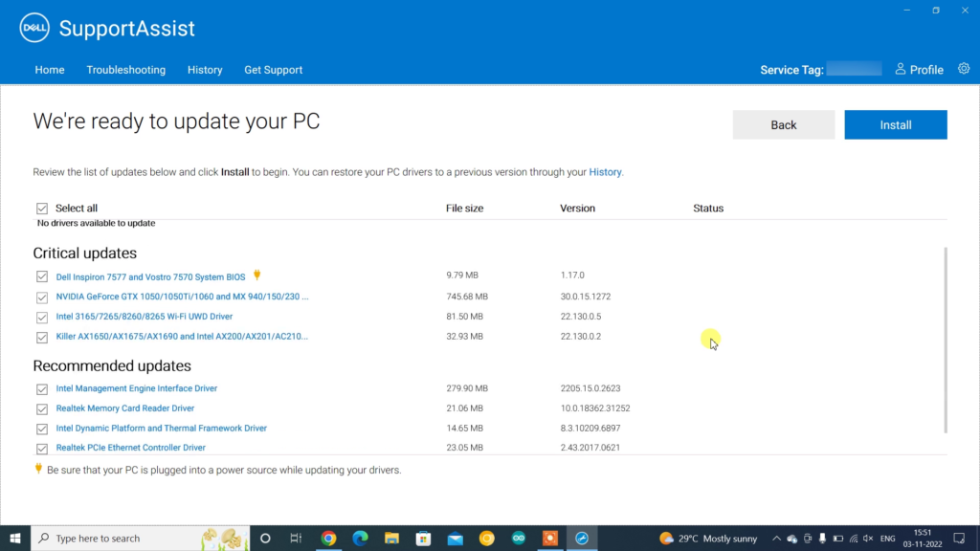980x551 pixels.
Task: Go to the Home tab
Action: [50, 70]
